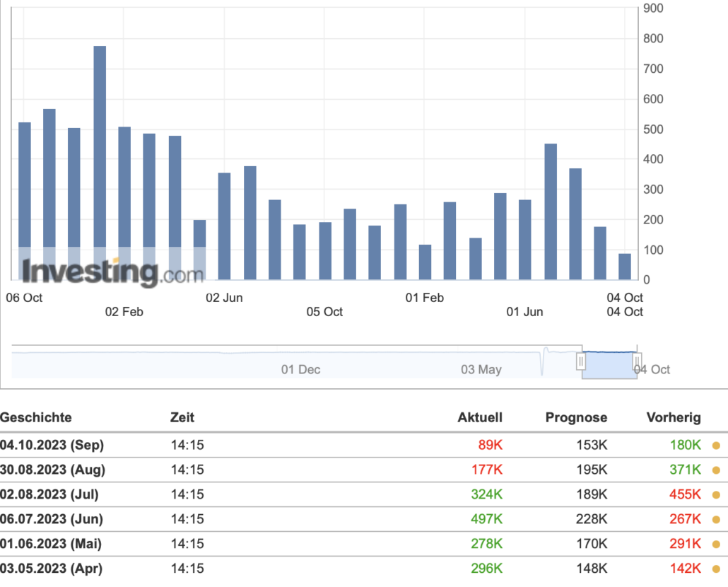Image resolution: width=728 pixels, height=587 pixels.
Task: Click the 170K forecast value
Action: (x=592, y=543)
